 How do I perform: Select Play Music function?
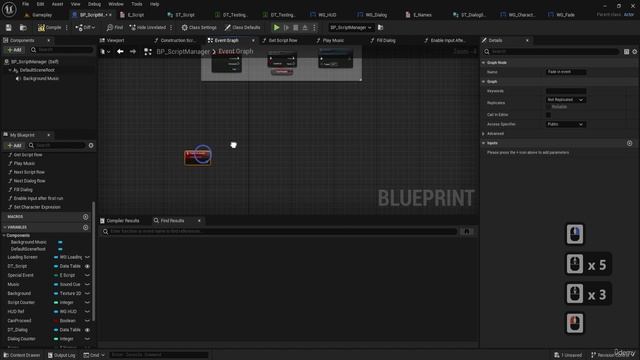24,163
